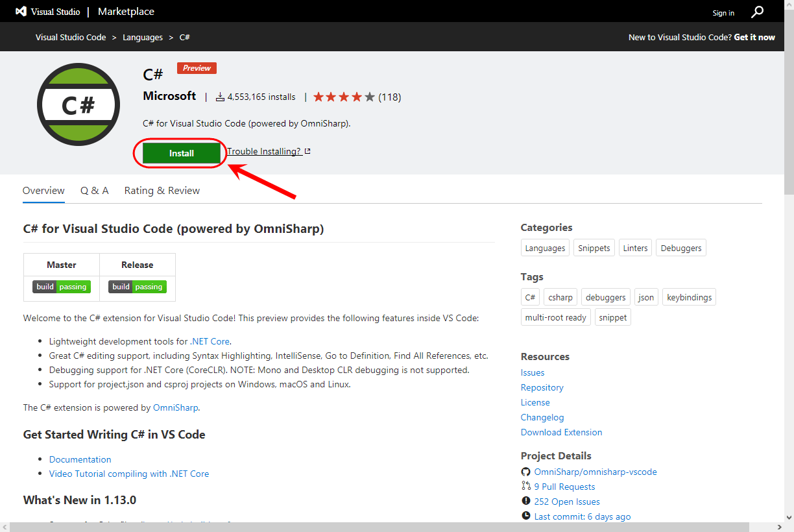Click the Master build passing badge

62,287
